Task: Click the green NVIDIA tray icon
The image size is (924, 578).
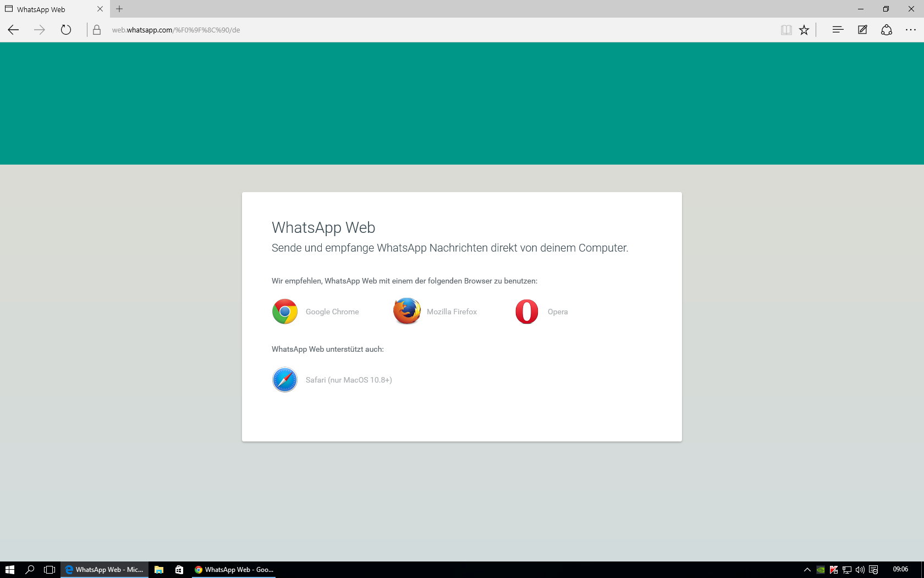Action: tap(821, 570)
